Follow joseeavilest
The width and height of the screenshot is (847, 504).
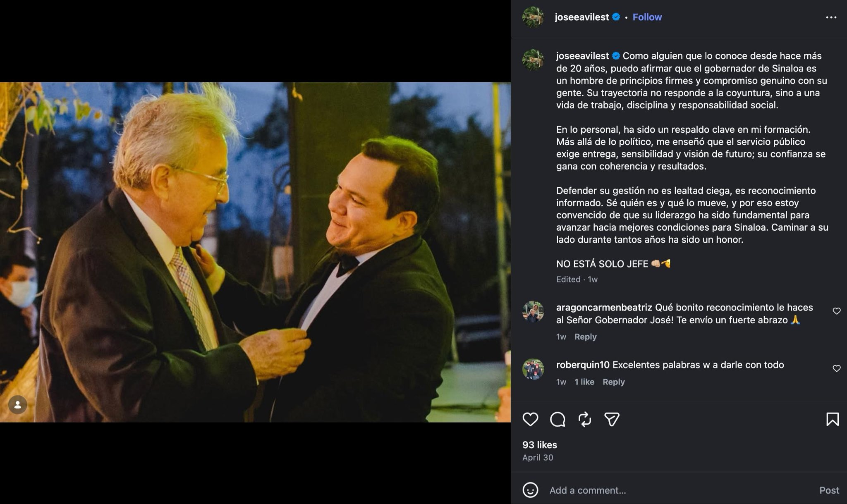click(647, 17)
